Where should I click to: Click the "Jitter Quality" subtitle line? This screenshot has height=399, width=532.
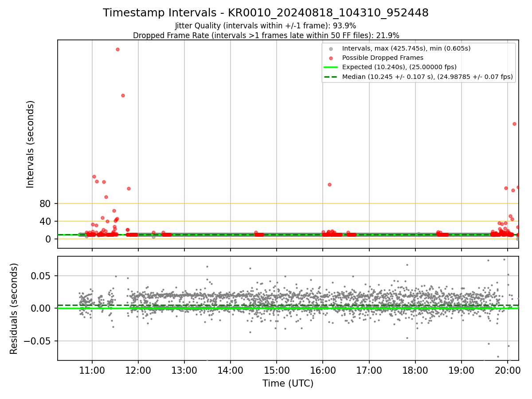pos(266,26)
